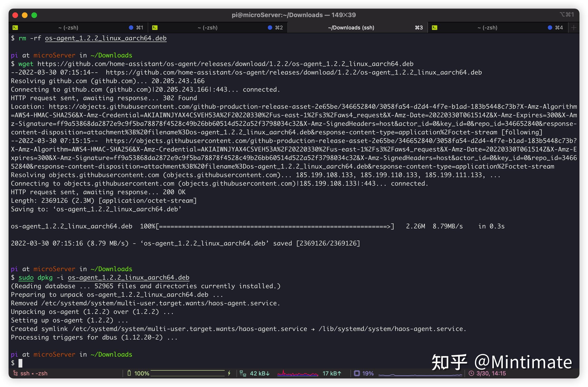Click terminal icon on fourth zsh tab
The width and height of the screenshot is (588, 387).
coord(435,27)
